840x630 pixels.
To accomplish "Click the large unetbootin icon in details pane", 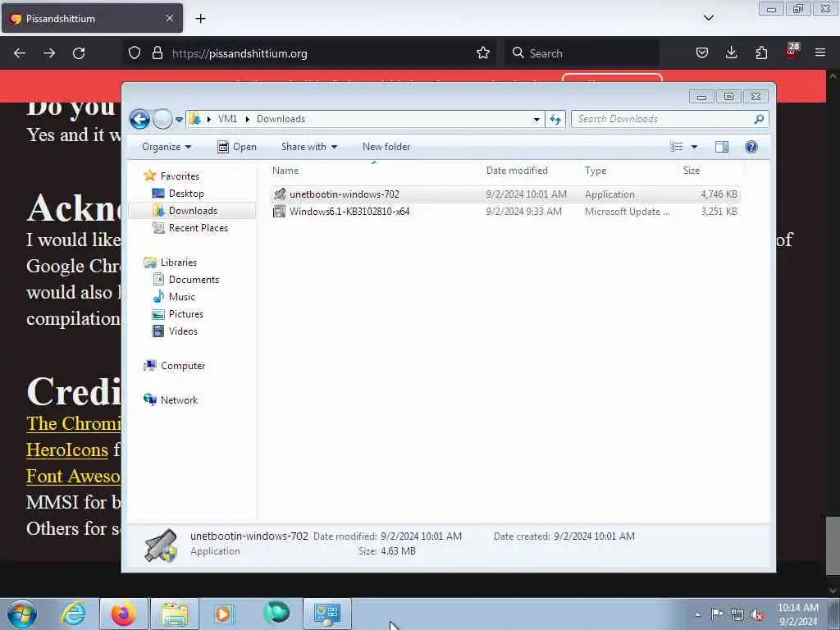I will (x=161, y=546).
